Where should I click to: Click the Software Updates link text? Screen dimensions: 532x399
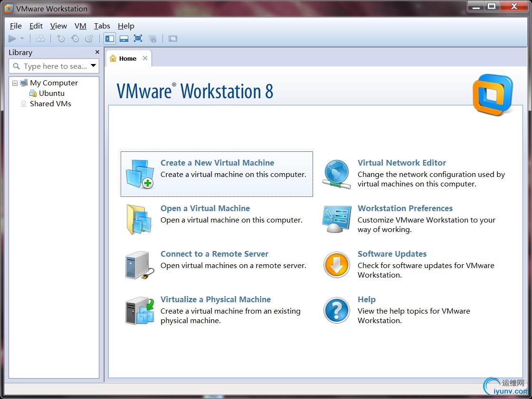392,254
